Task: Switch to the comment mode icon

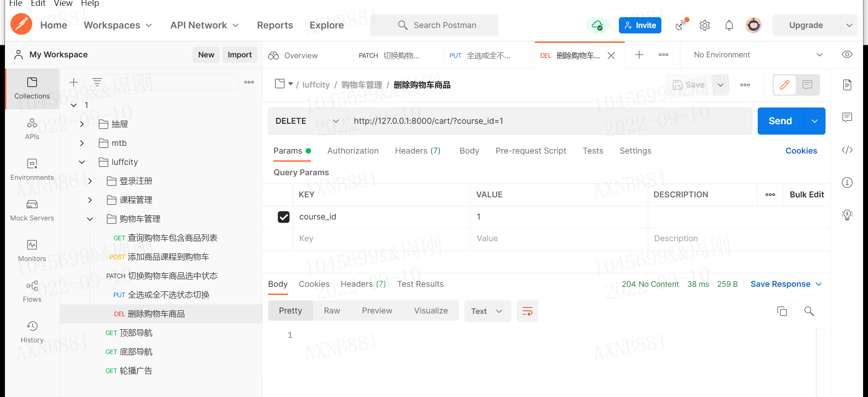Action: [807, 84]
